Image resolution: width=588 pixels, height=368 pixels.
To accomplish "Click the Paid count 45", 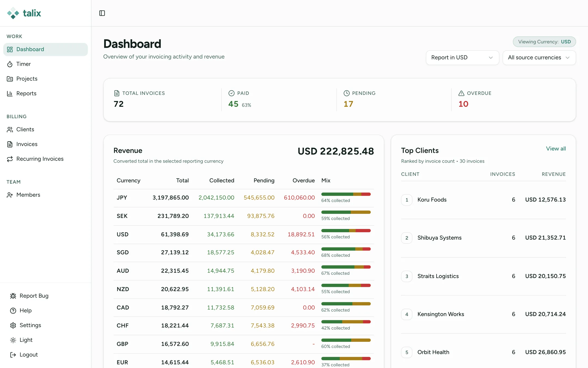I will [x=233, y=104].
